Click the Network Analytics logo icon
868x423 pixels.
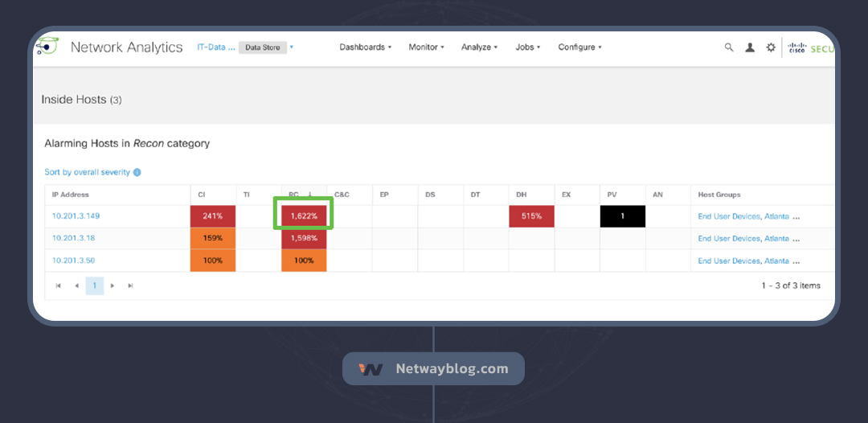pos(47,47)
